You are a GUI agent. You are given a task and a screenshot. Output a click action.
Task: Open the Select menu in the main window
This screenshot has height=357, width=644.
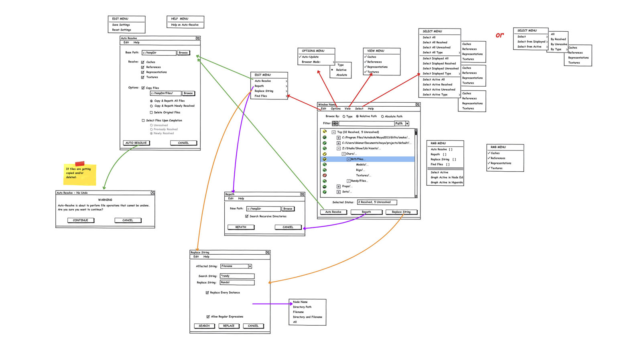(x=359, y=109)
